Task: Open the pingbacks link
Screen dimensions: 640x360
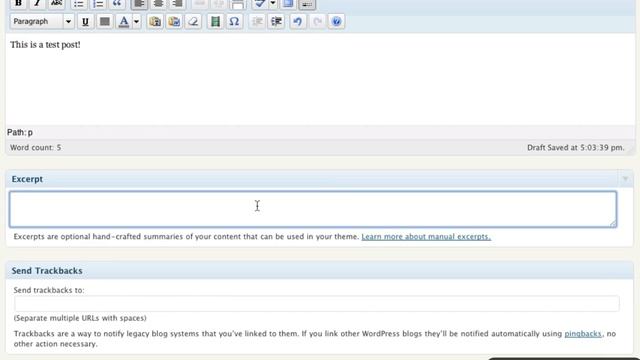Action: point(583,333)
